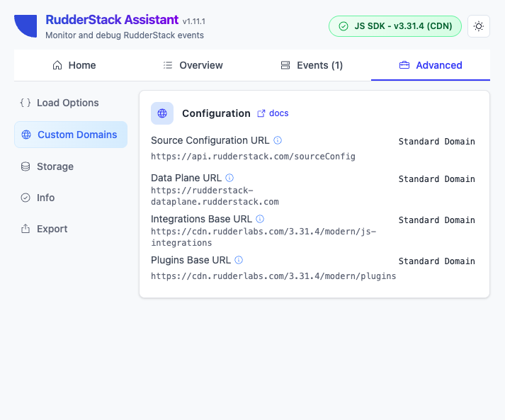Image resolution: width=505 pixels, height=420 pixels.
Task: Click the rudderstack-dataplane URL text
Action: coord(215,196)
